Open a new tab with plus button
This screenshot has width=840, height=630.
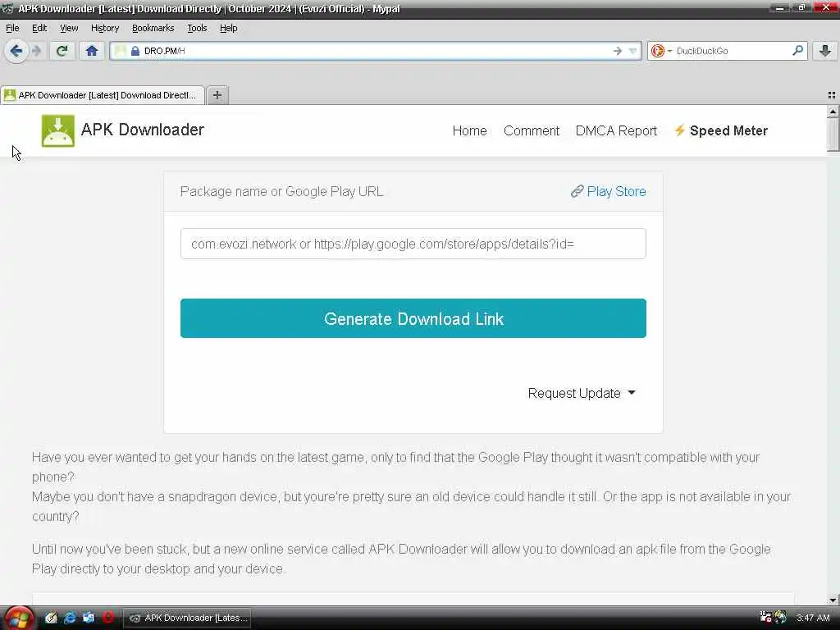[x=217, y=95]
